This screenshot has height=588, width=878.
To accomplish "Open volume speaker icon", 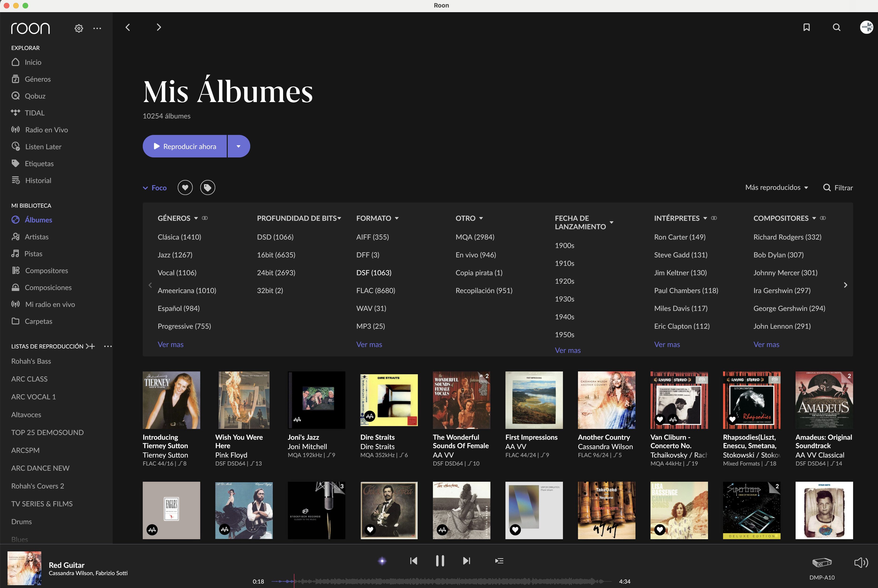I will click(861, 562).
